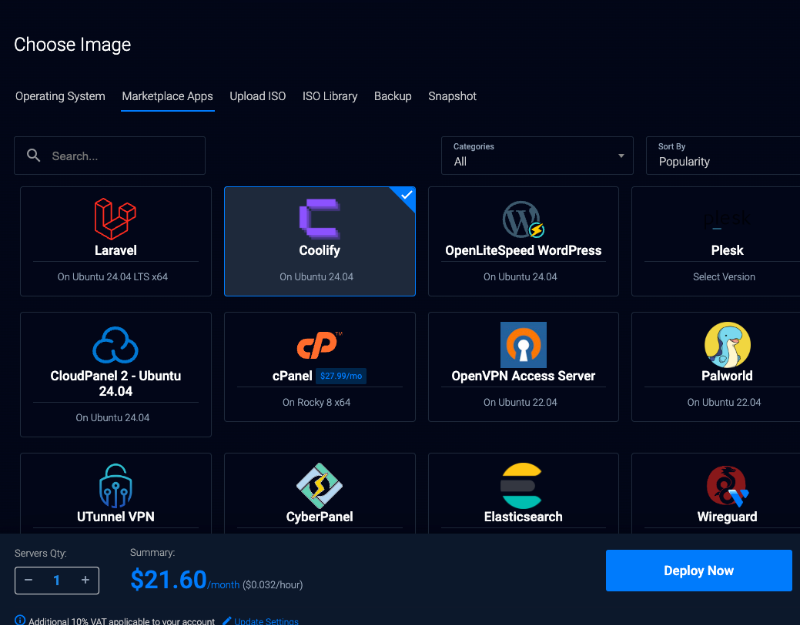Click 'On Ubuntu 22.04' under Palworld

click(x=724, y=402)
